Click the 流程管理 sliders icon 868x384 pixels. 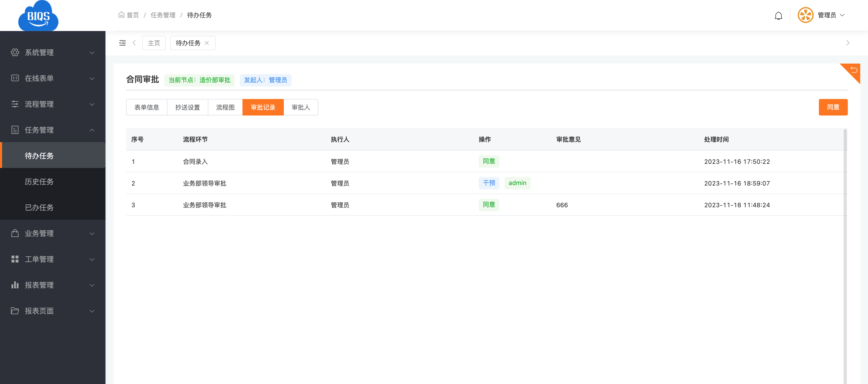tap(15, 104)
